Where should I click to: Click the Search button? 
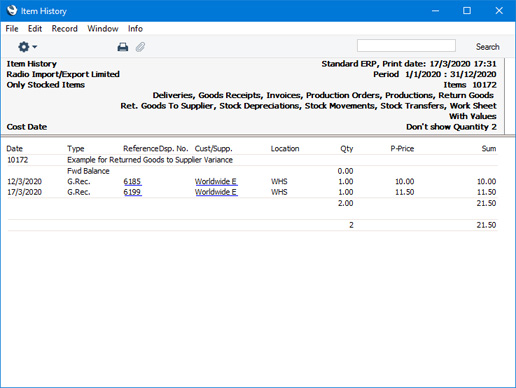(487, 47)
